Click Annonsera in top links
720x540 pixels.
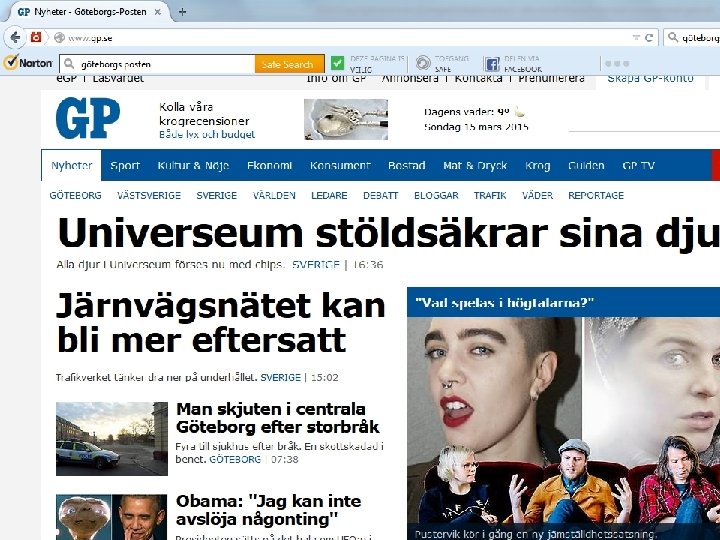point(410,79)
